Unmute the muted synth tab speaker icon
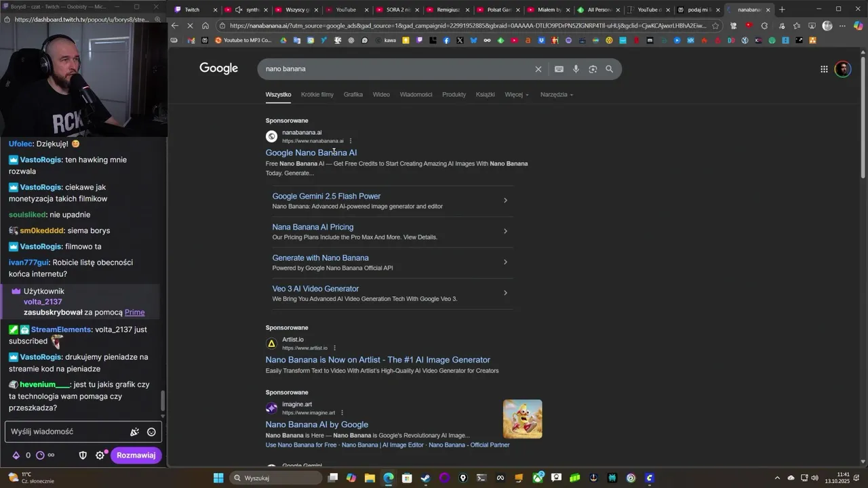The height and width of the screenshot is (488, 868). [x=239, y=9]
